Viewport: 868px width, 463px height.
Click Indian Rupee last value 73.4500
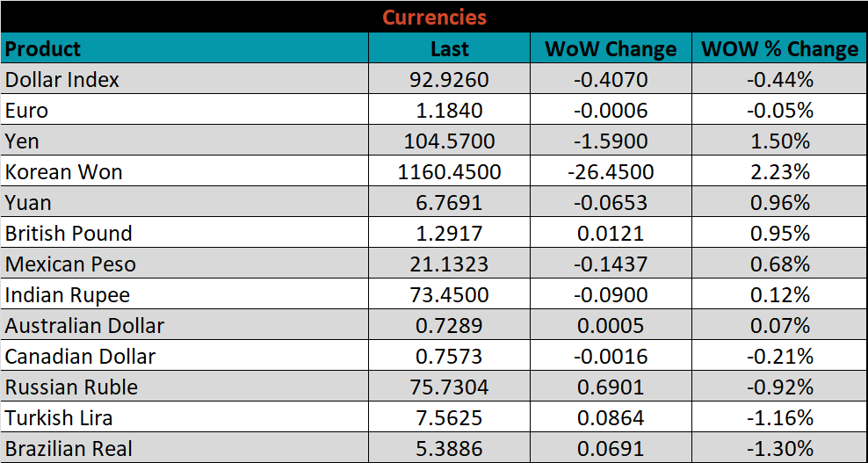[449, 295]
